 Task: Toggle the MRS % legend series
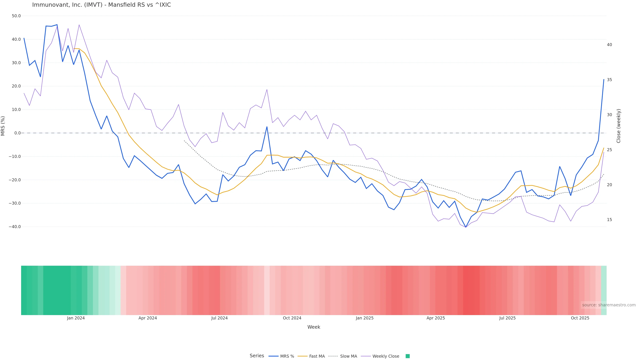pyautogui.click(x=287, y=356)
